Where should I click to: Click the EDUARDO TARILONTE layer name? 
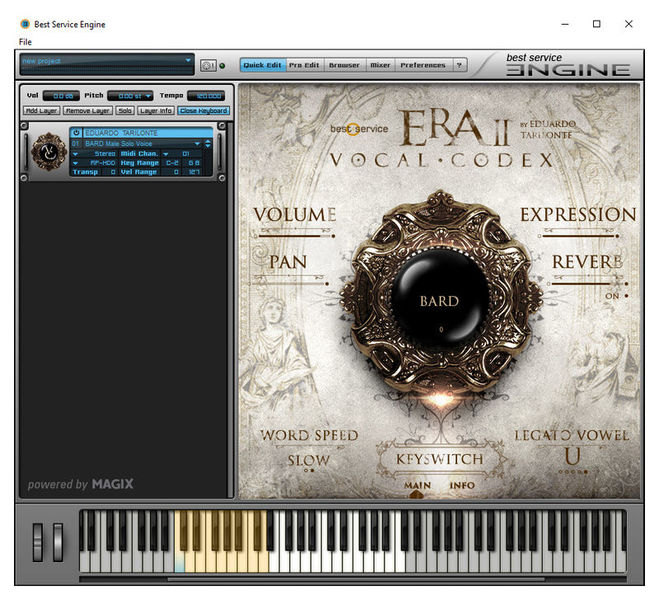click(x=148, y=133)
